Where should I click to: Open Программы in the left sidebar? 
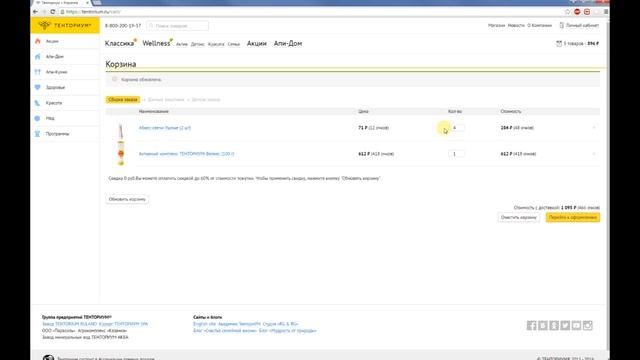click(57, 134)
